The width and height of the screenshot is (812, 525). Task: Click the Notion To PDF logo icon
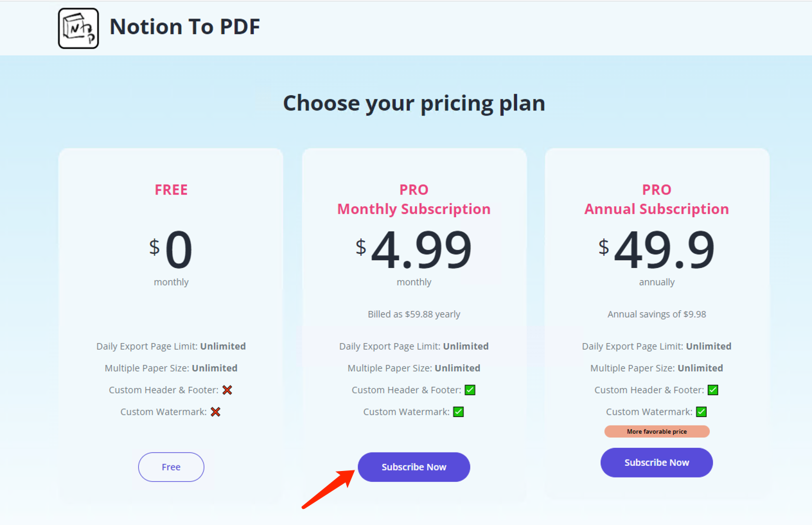pos(78,27)
